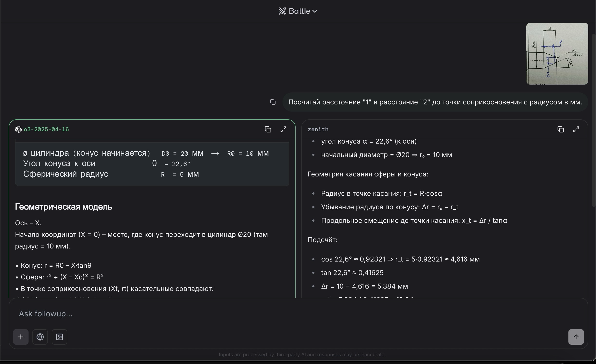Copy the user's prompt message
The height and width of the screenshot is (364, 596).
point(273,102)
